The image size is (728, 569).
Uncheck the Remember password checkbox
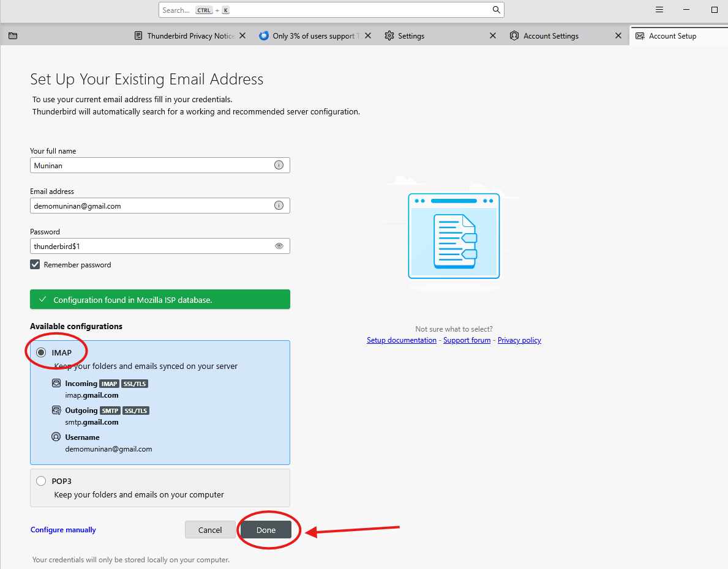pos(35,264)
